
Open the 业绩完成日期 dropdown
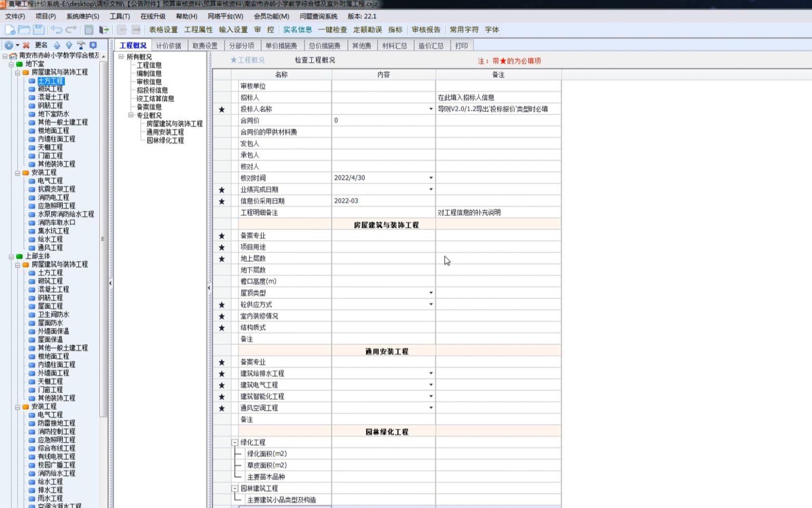tap(431, 189)
